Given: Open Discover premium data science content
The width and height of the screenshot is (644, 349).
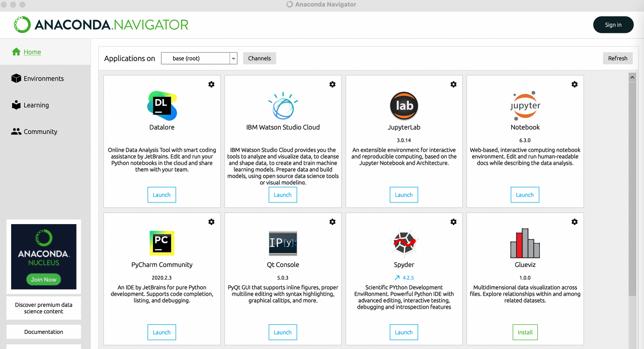Looking at the screenshot, I should click(44, 308).
